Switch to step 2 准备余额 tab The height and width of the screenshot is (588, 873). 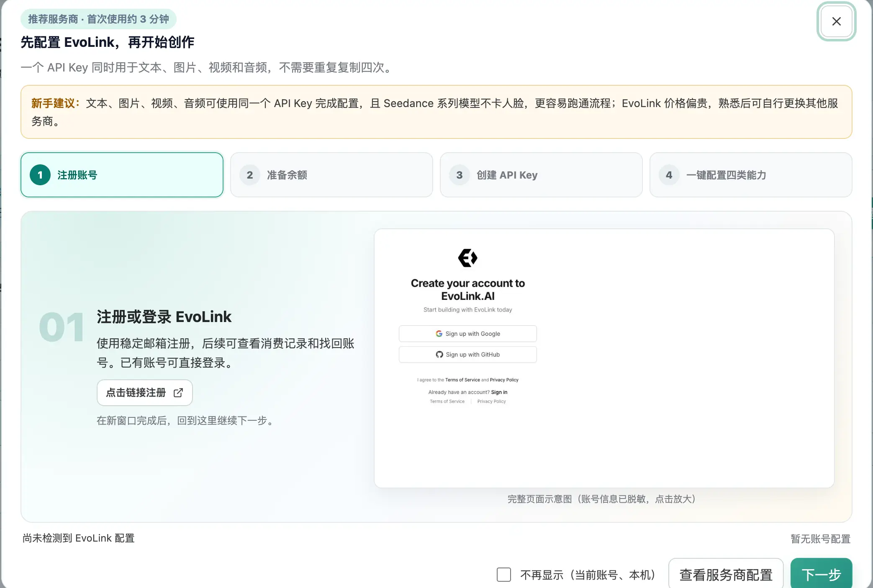coord(331,175)
